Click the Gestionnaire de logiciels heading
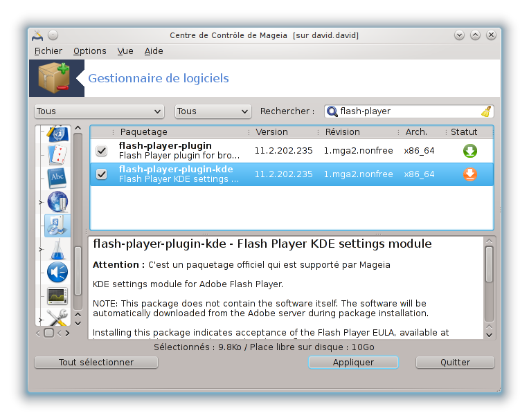Viewport: 529px width, 420px height. click(x=159, y=78)
